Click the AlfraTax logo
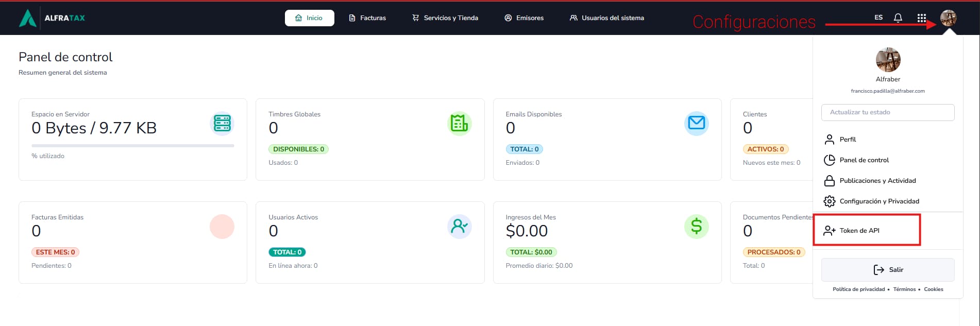The width and height of the screenshot is (980, 326). (52, 18)
